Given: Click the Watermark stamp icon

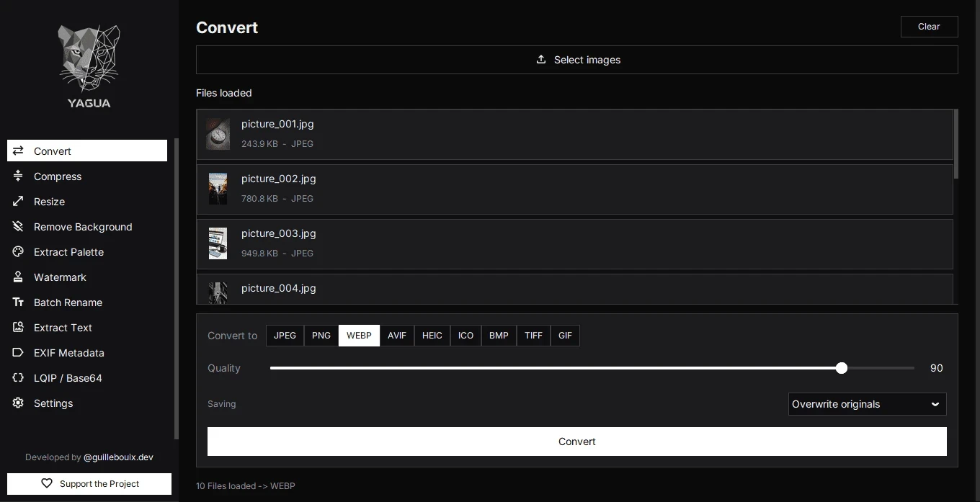Looking at the screenshot, I should coord(19,277).
